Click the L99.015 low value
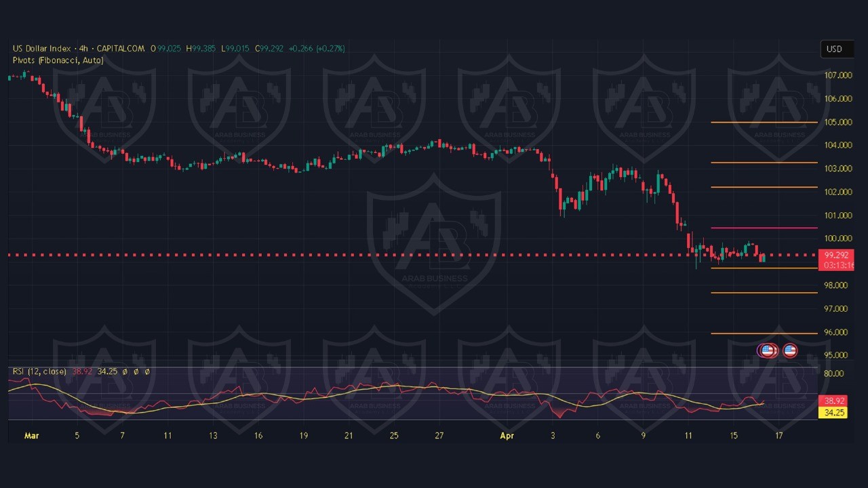 point(235,49)
